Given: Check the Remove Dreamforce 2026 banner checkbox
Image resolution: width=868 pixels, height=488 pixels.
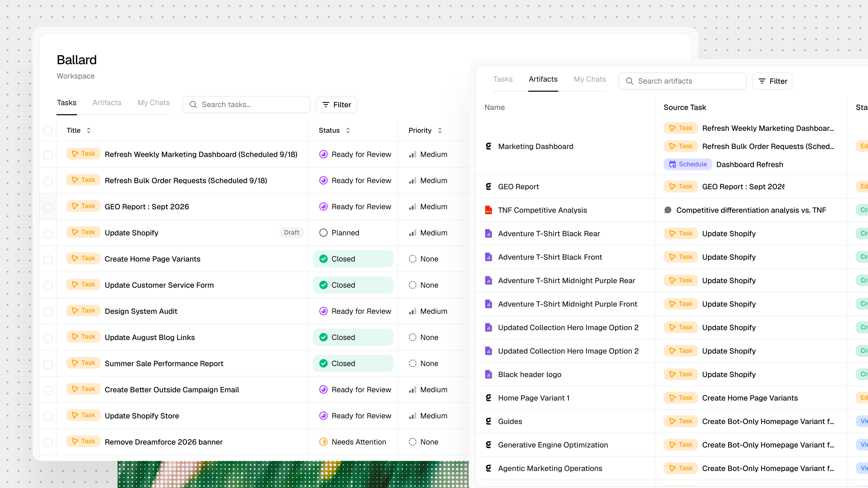Looking at the screenshot, I should 48,443.
